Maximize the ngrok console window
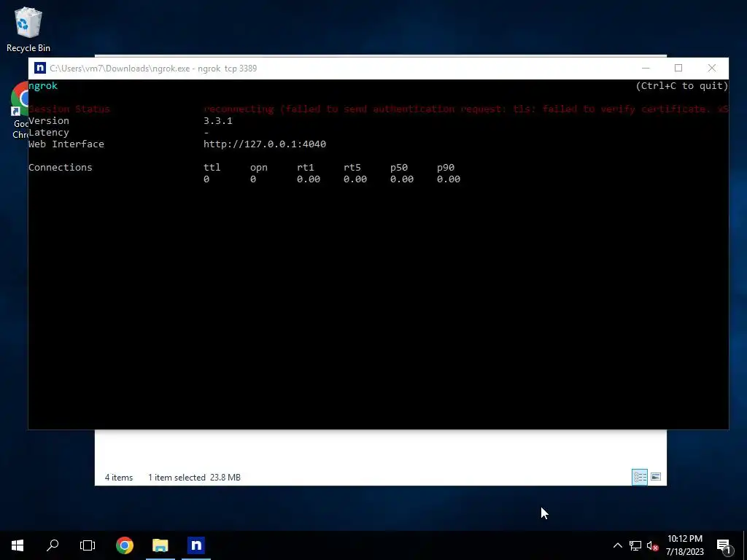Viewport: 747px width, 560px height. [678, 68]
